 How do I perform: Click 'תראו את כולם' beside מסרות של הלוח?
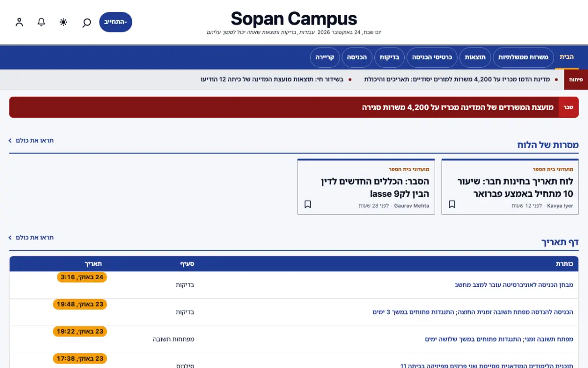click(x=31, y=140)
